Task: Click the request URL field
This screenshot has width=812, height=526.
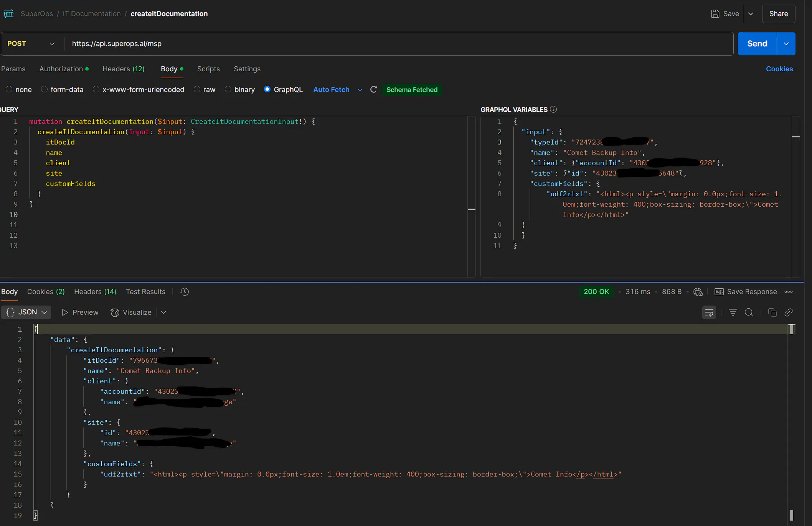Action: click(x=399, y=44)
